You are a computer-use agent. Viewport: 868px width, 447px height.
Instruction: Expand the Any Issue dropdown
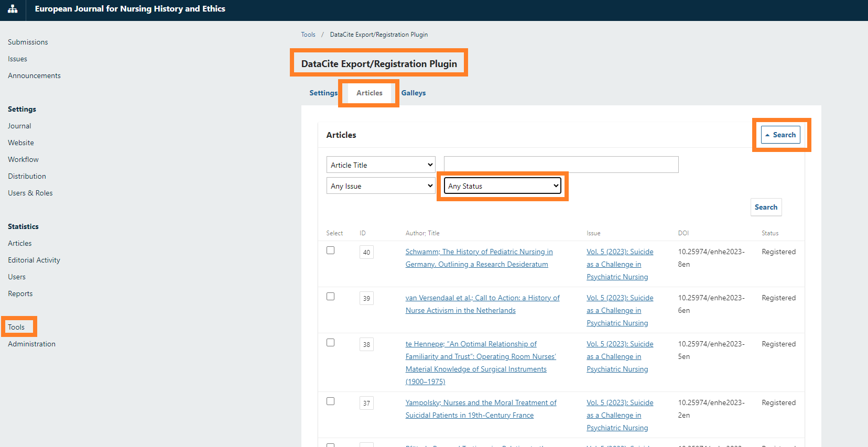381,186
